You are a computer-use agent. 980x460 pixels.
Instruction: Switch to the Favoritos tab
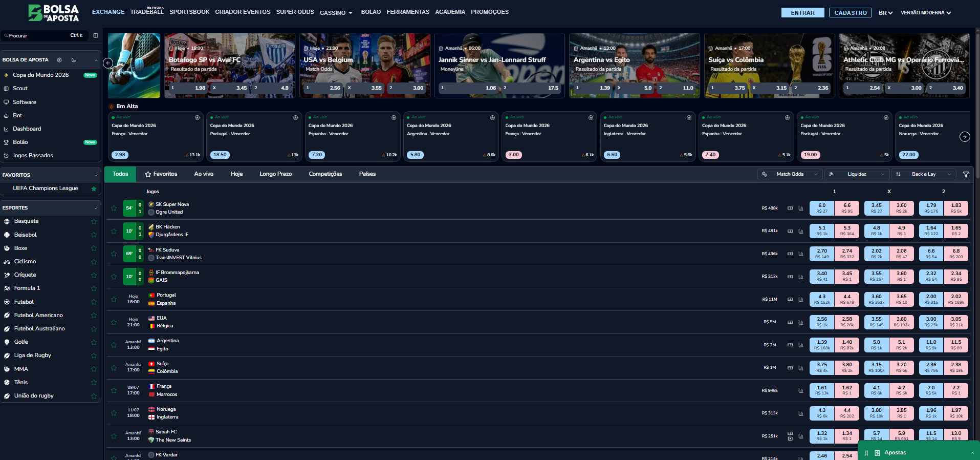point(161,174)
